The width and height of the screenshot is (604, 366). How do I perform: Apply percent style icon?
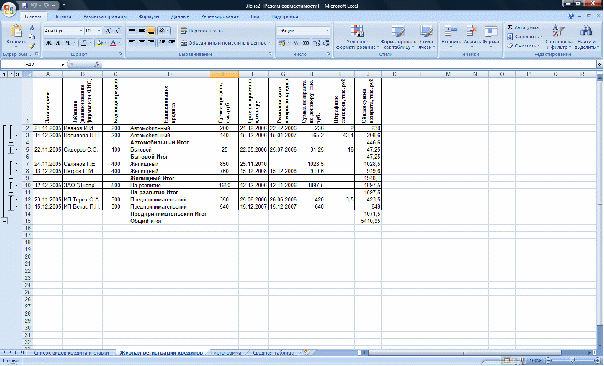296,43
